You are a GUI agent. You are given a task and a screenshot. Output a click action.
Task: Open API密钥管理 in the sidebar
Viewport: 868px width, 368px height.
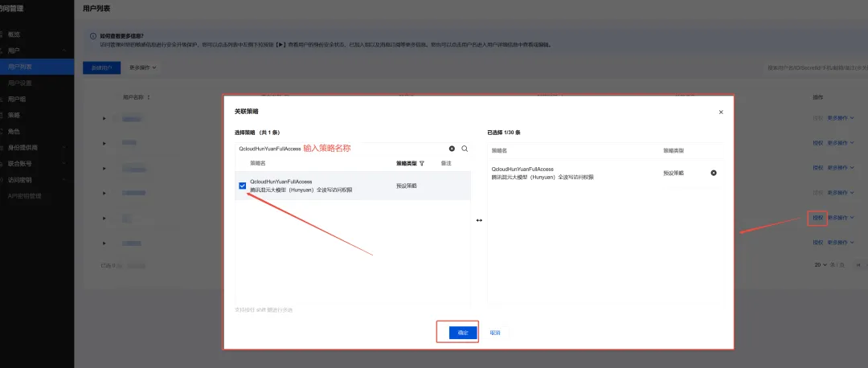[25, 196]
